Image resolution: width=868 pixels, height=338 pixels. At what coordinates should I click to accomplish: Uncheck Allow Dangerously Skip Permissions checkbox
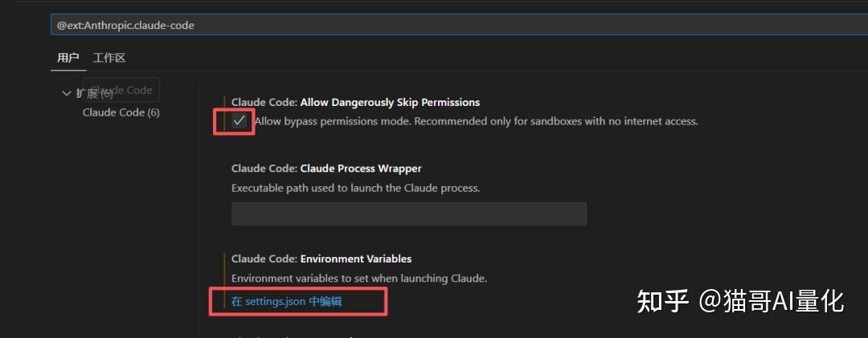[239, 121]
